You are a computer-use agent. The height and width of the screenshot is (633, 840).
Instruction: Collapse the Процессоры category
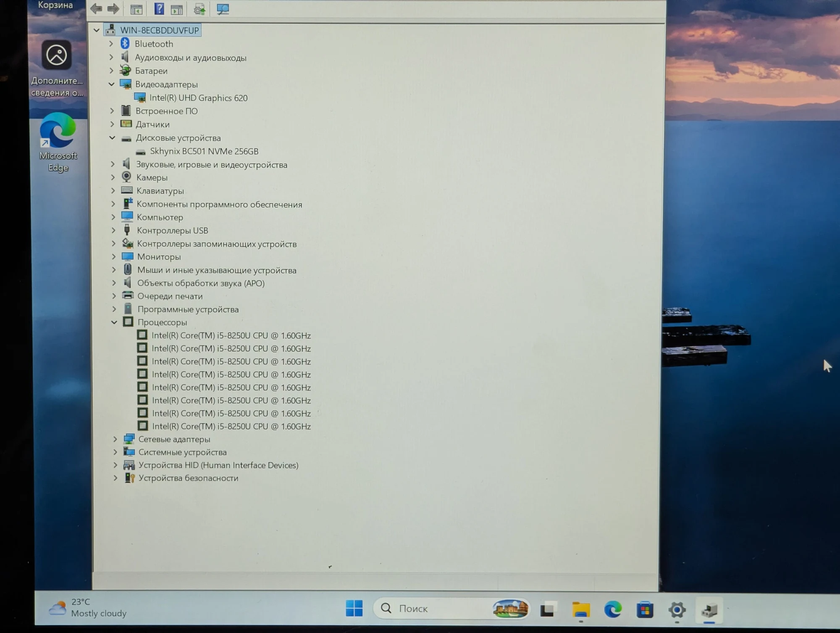coord(114,322)
